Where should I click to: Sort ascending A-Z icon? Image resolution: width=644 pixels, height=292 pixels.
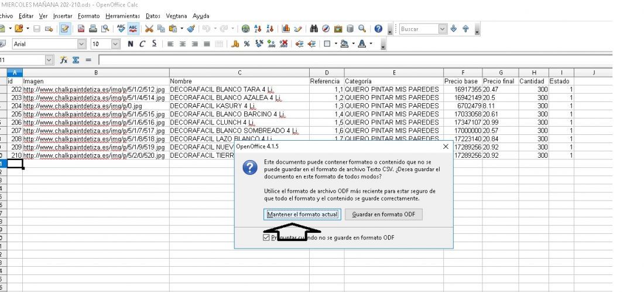coord(258,29)
